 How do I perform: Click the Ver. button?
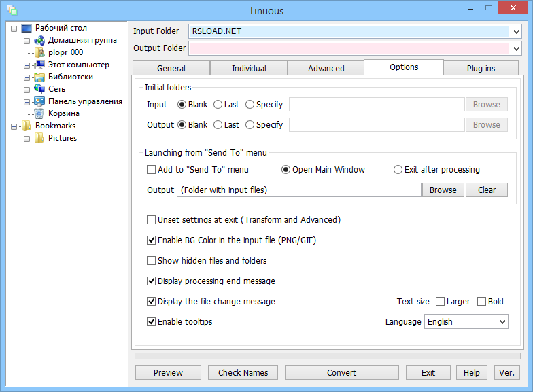507,372
